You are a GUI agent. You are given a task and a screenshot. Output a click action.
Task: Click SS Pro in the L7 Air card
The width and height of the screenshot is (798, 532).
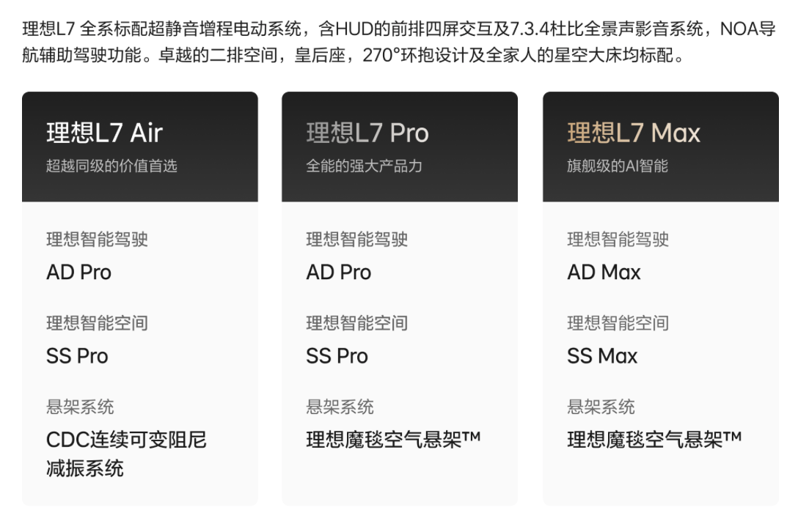pos(77,356)
